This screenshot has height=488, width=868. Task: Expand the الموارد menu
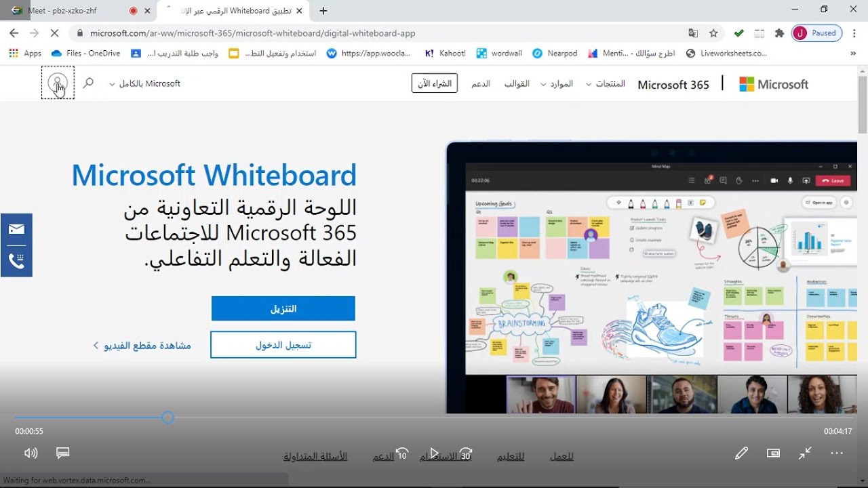557,83
